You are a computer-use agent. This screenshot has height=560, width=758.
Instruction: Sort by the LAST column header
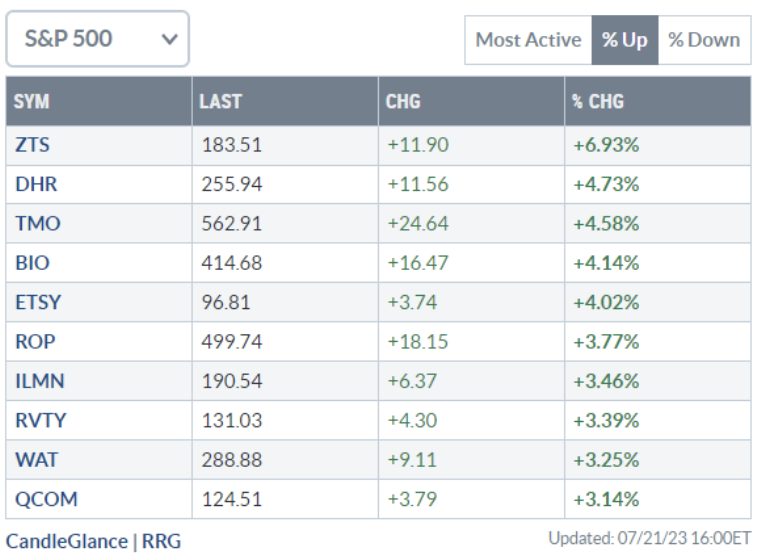click(x=220, y=101)
